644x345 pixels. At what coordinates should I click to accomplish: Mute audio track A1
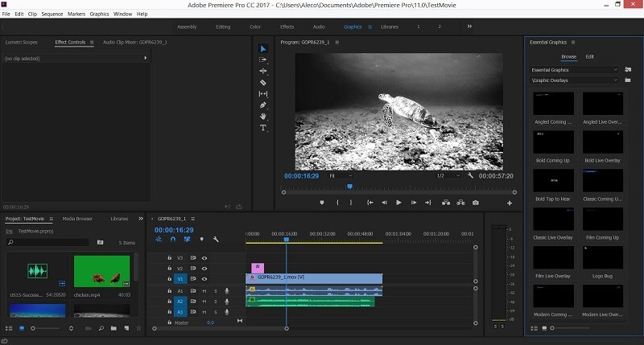tap(204, 290)
